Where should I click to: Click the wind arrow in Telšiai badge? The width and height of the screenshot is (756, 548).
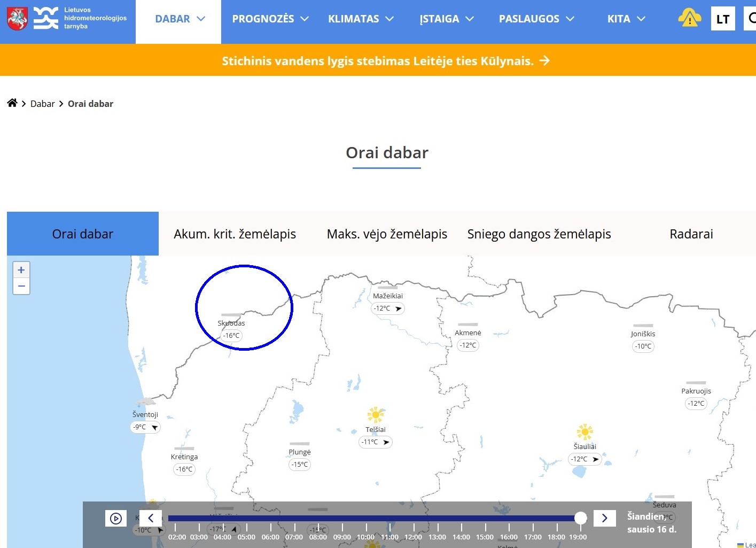386,442
